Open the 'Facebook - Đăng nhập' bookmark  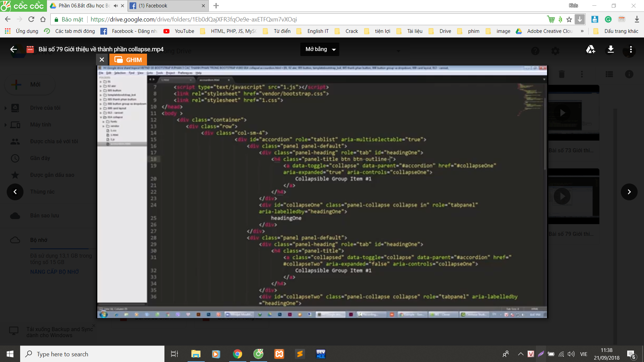(x=129, y=31)
